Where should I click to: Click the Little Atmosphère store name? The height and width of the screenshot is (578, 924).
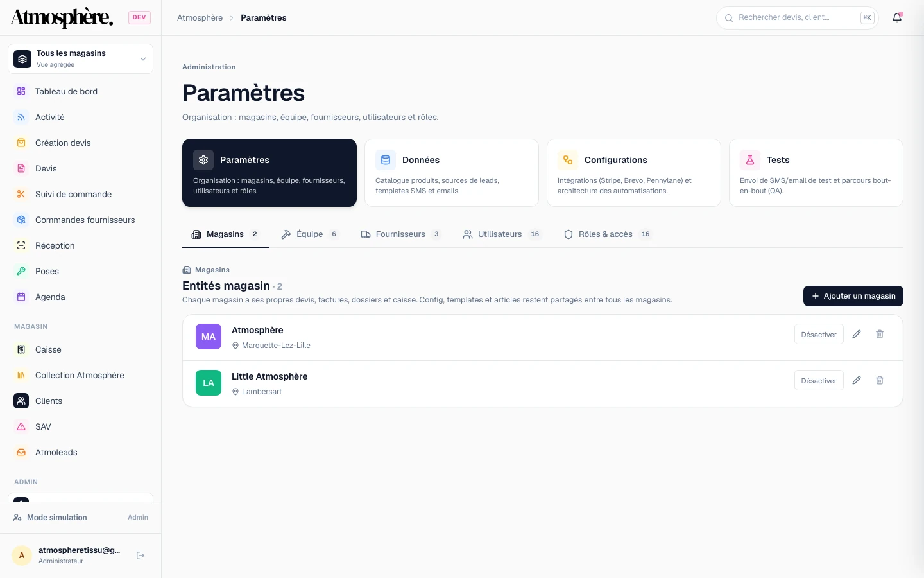[269, 376]
